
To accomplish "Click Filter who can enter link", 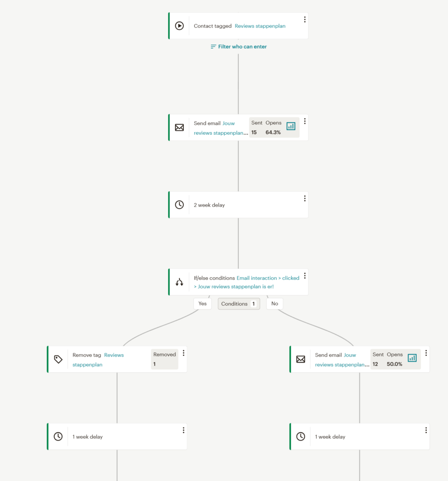I will 239,47.
